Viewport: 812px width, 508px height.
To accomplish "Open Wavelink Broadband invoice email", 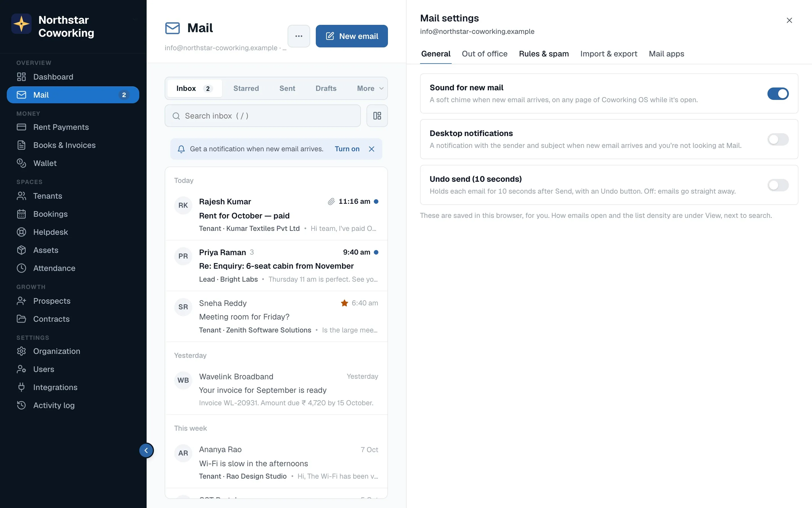I will click(276, 390).
